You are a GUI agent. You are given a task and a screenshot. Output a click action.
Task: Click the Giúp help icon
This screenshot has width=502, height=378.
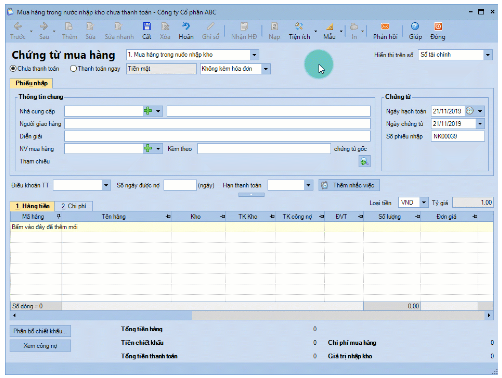[x=415, y=27]
